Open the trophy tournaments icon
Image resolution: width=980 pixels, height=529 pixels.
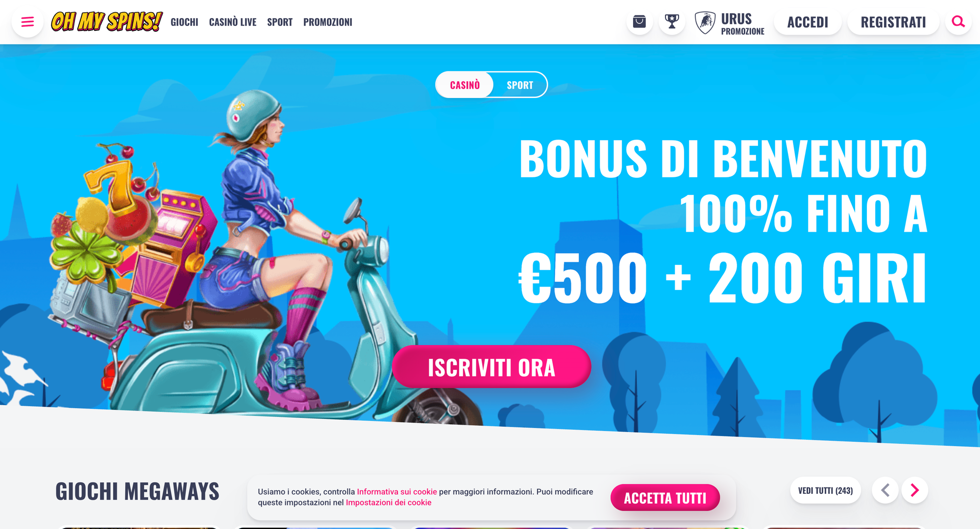(x=672, y=22)
